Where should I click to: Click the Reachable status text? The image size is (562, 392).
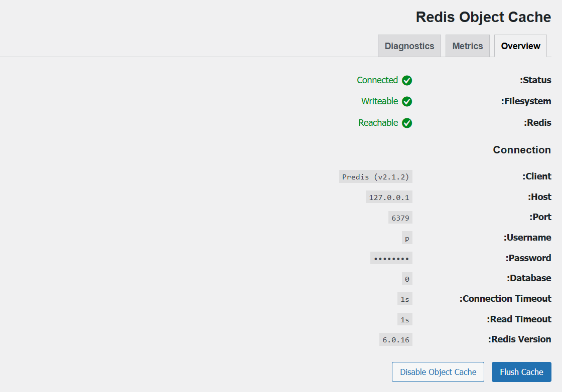click(378, 123)
